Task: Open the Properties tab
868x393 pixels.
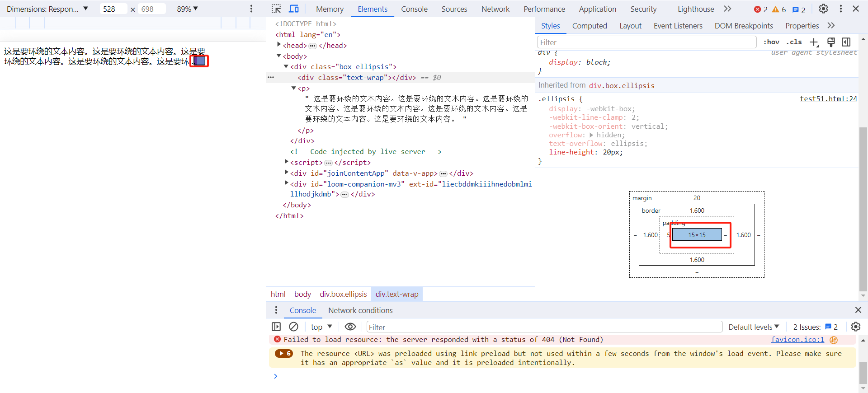Action: [x=802, y=26]
